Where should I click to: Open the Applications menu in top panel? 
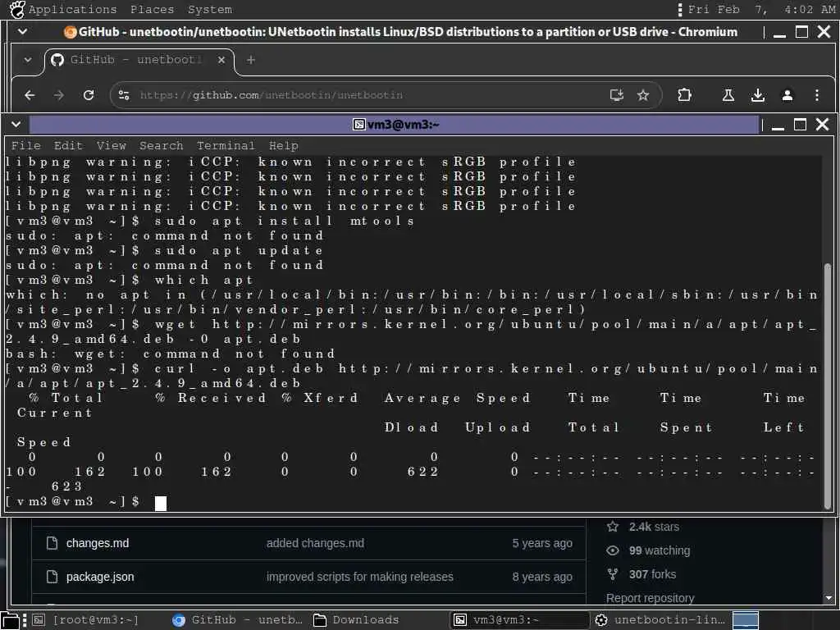click(72, 10)
